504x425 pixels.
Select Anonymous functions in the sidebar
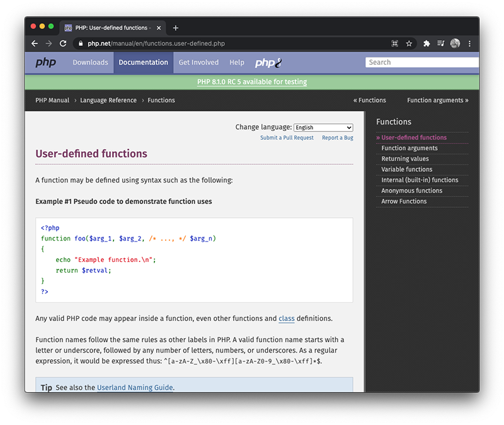click(412, 190)
